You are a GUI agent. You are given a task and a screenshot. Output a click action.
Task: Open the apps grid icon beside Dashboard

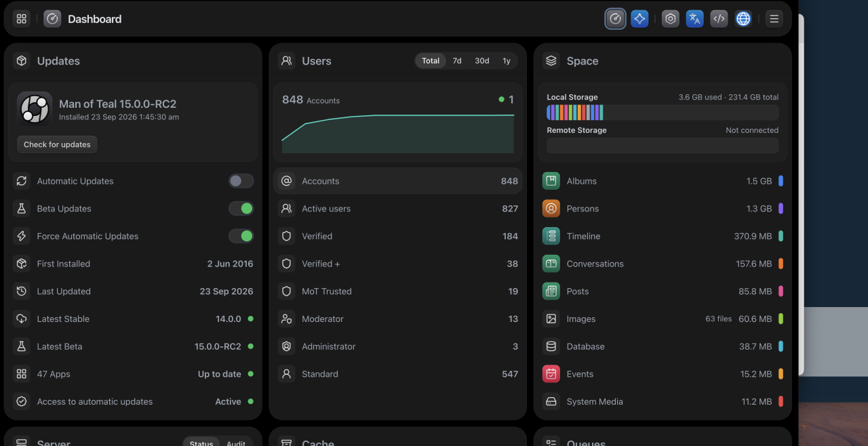(22, 19)
